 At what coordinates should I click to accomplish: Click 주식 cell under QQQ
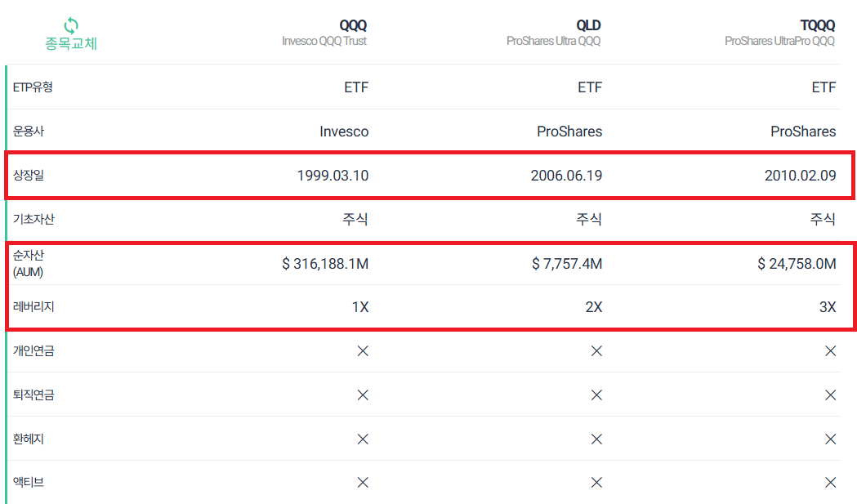click(x=355, y=219)
